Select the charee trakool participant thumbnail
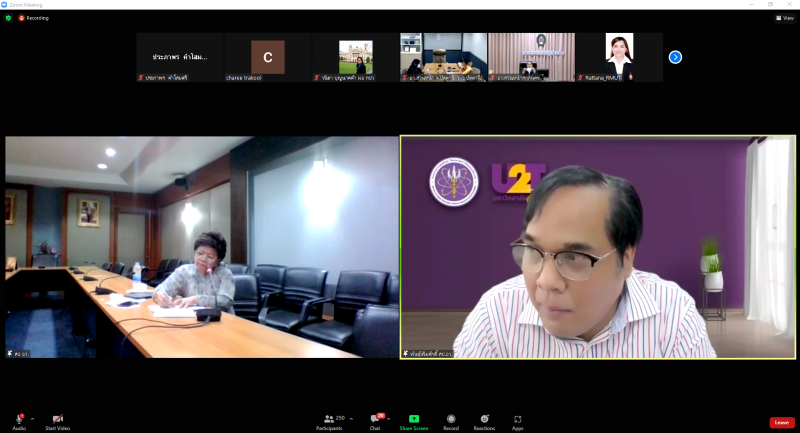The image size is (800, 433). [x=267, y=57]
